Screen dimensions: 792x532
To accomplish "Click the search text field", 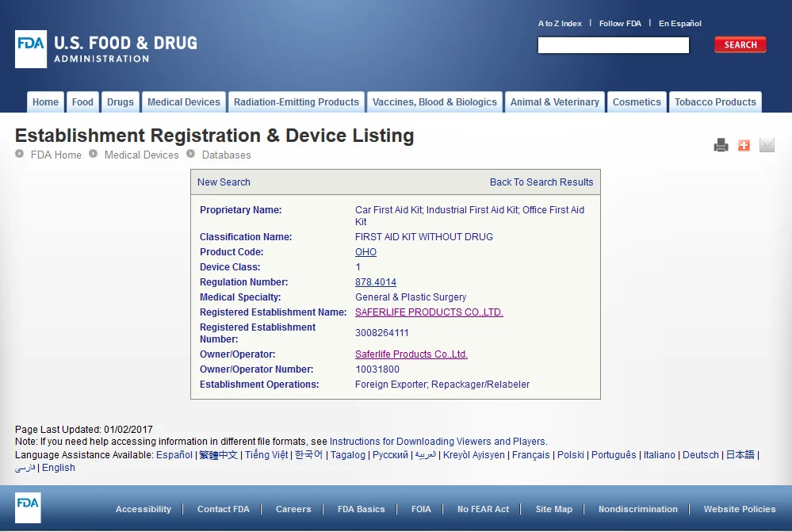I will point(613,45).
